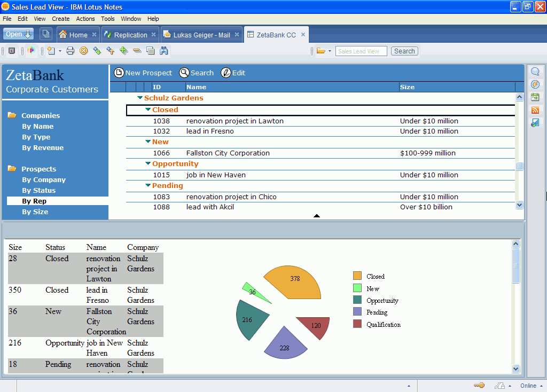The image size is (547, 392).
Task: Click the colorful P toolbar icon
Action: (x=32, y=51)
